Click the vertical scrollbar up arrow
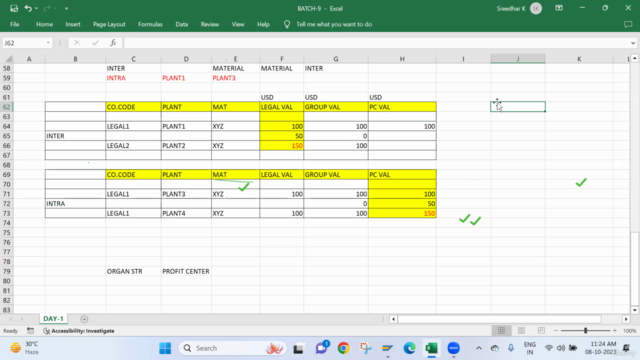This screenshot has height=360, width=640. point(635,59)
